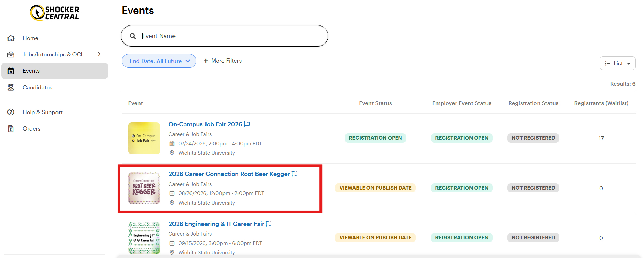Click Employer Registration Open badge for On-Campus Job Fair

462,138
